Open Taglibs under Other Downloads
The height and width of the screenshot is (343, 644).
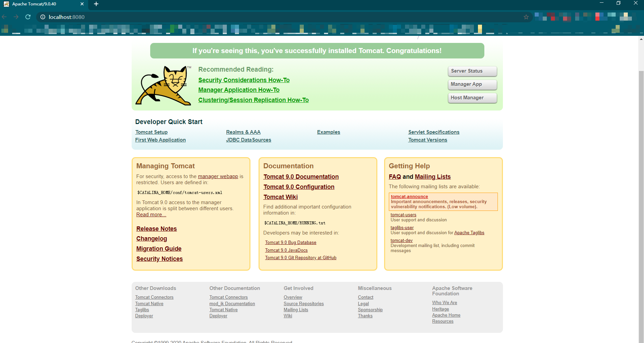pos(142,310)
